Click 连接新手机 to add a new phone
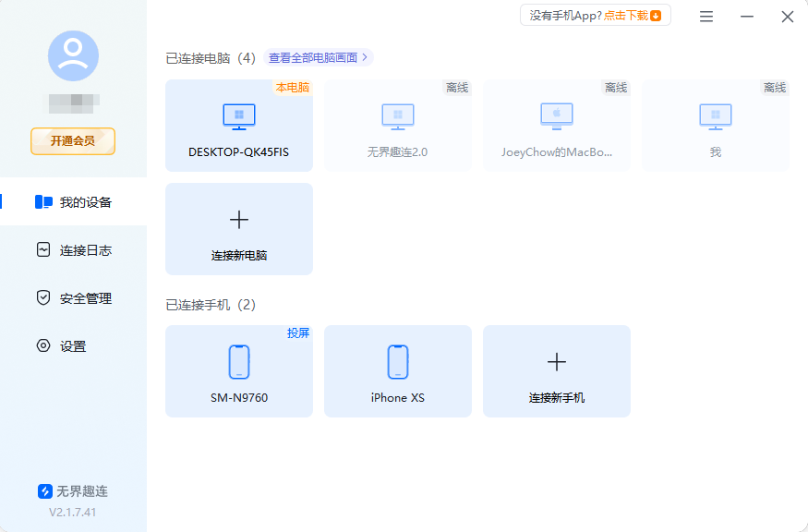 point(556,370)
